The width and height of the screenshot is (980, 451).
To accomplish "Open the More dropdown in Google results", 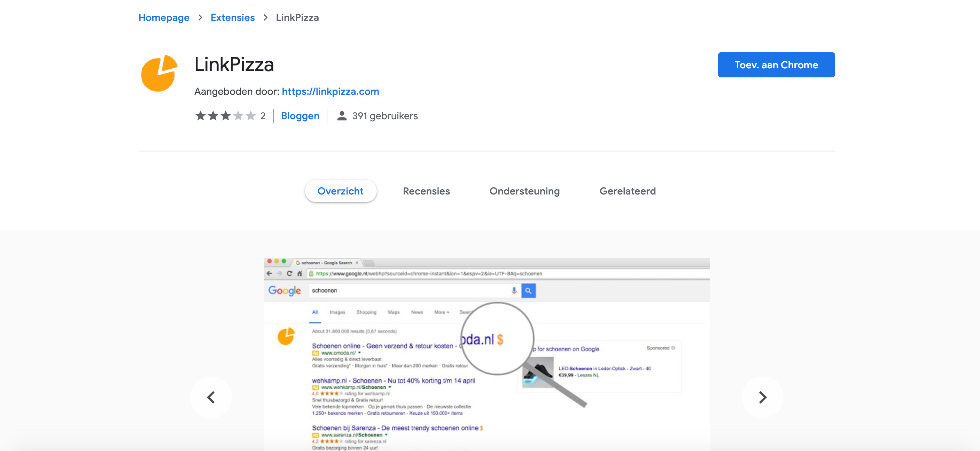I will coord(441,312).
